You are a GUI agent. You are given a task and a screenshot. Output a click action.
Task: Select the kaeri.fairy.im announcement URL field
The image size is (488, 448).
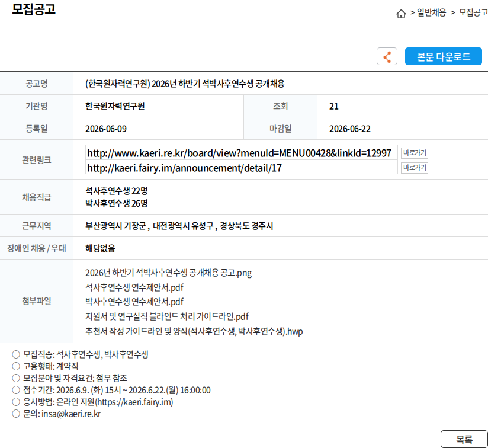tap(242, 168)
